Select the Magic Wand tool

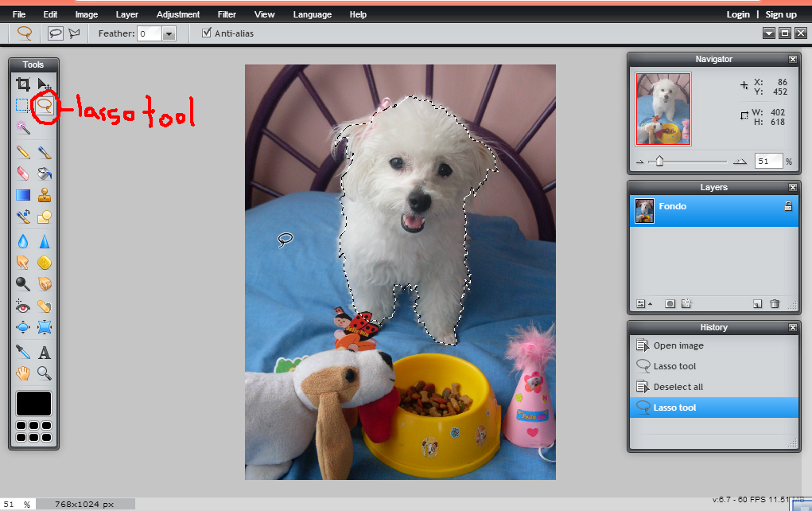point(23,127)
